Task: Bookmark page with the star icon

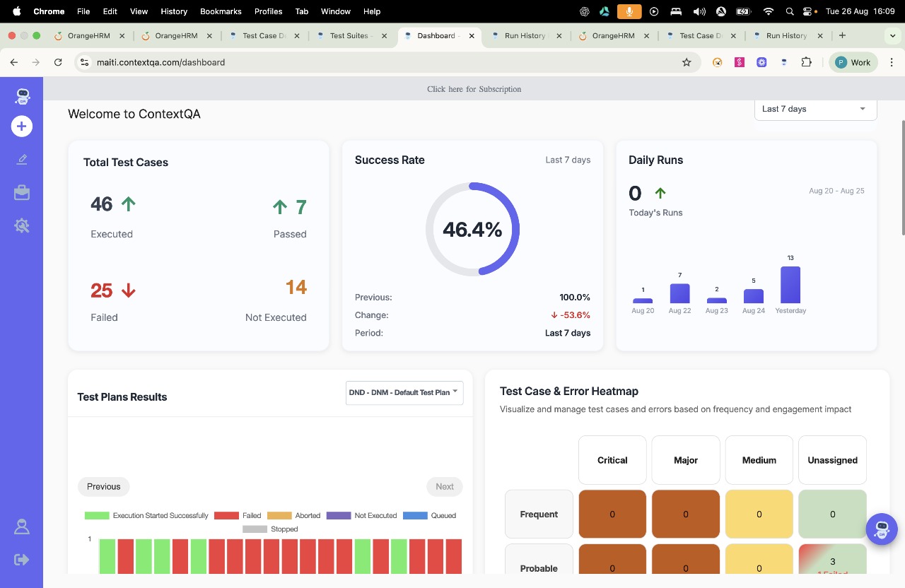Action: [x=686, y=62]
